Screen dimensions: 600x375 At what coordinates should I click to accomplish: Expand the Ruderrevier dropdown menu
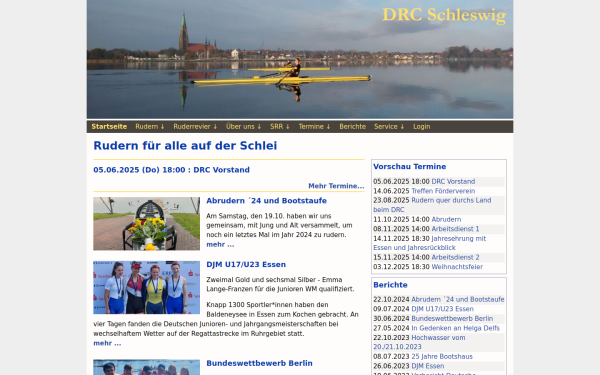coord(195,127)
